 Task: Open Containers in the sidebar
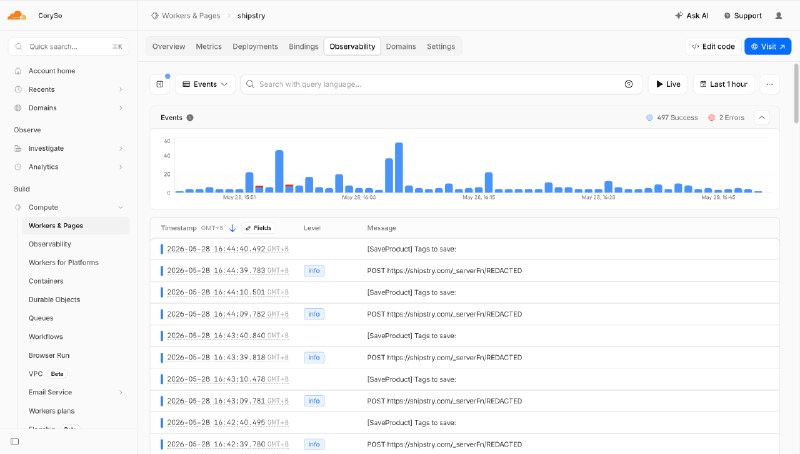[46, 281]
